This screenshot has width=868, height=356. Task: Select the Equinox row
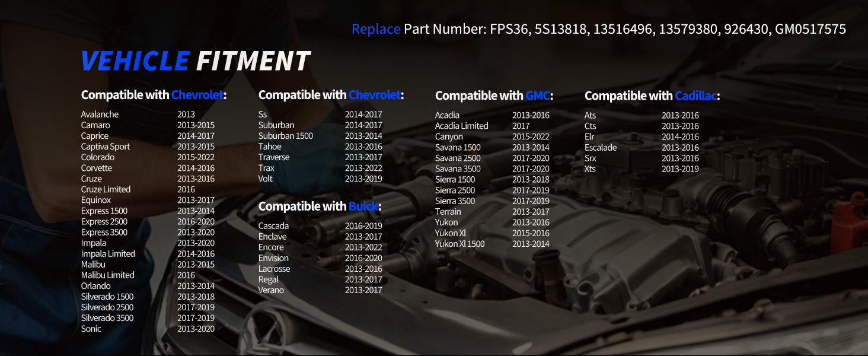[148, 200]
